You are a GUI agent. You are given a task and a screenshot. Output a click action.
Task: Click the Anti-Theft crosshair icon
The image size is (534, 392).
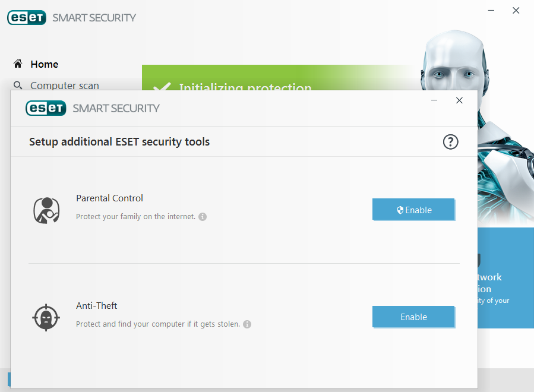[46, 317]
